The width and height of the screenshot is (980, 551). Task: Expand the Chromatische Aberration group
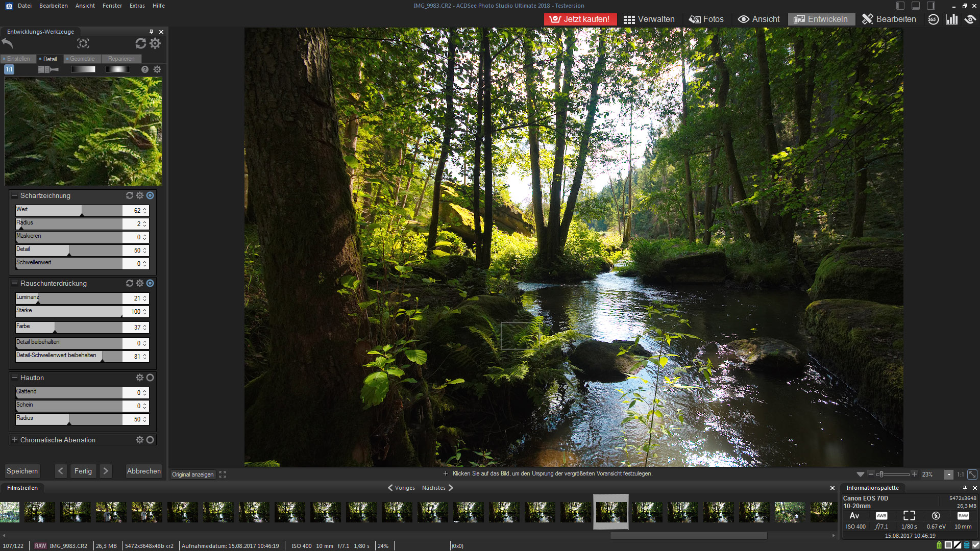15,440
